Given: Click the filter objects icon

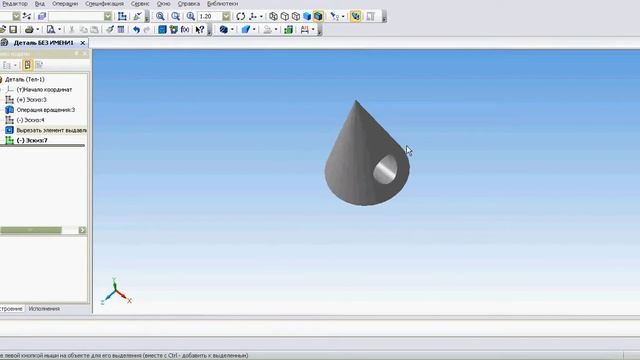Looking at the screenshot, I should pyautogui.click(x=334, y=16).
